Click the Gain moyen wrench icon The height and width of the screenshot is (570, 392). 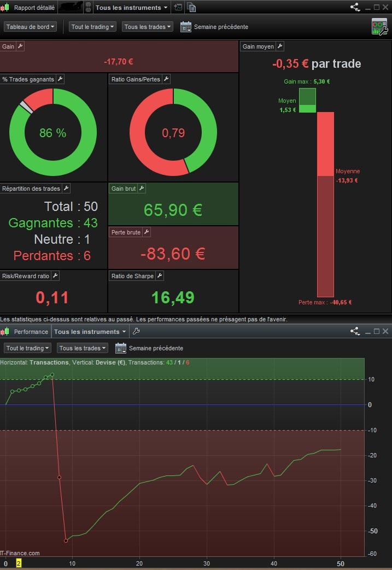point(280,46)
